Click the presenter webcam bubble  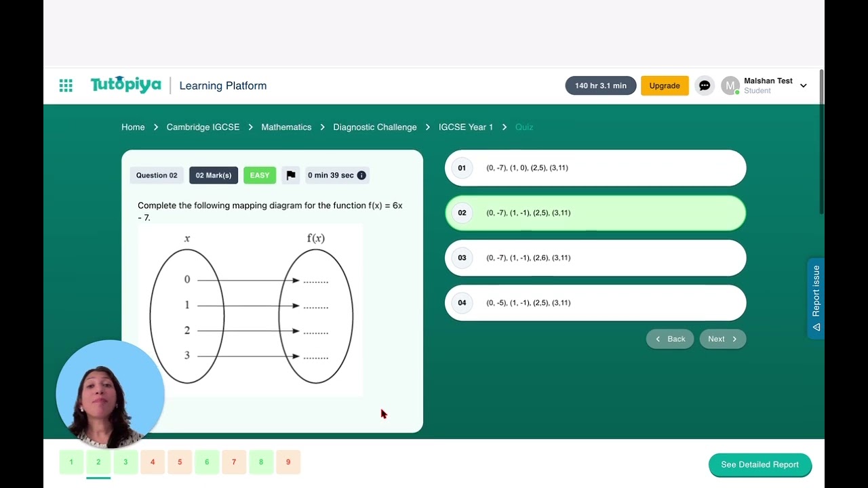point(110,394)
